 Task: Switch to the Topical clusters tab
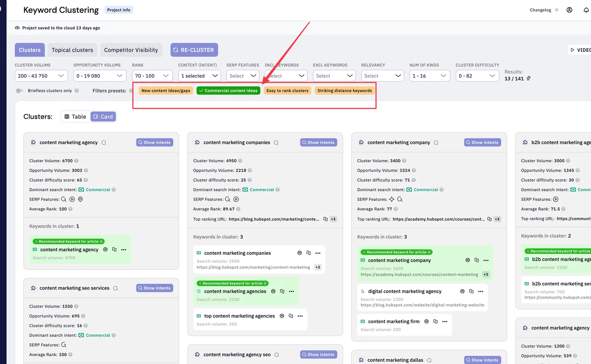point(72,50)
